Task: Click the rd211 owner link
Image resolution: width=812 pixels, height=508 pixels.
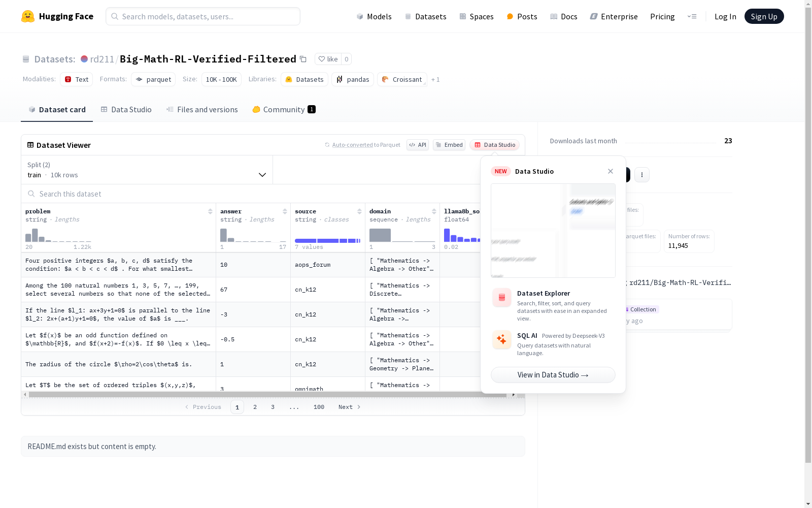Action: (102, 59)
